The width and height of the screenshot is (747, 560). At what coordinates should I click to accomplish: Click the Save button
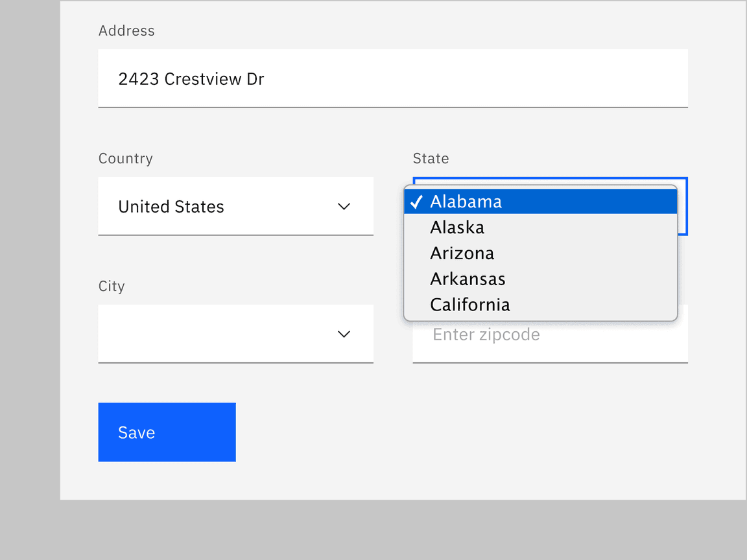point(167,432)
